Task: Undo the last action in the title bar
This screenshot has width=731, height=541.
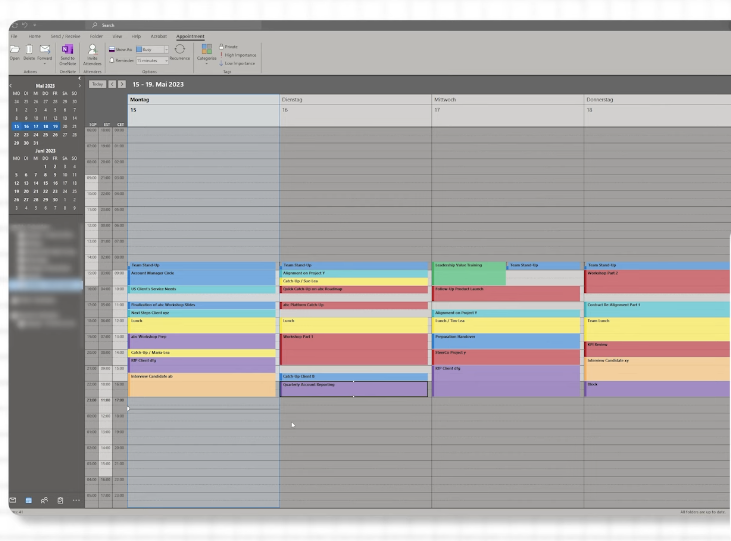Action: 24,25
